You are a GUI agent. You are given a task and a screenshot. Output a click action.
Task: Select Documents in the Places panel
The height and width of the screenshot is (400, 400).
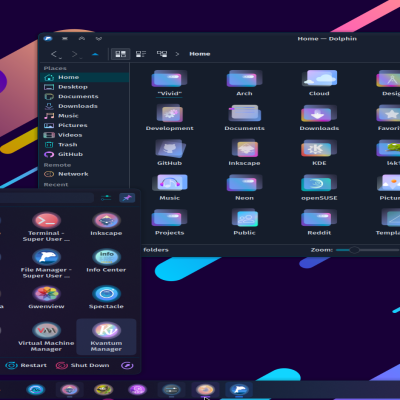click(85, 97)
